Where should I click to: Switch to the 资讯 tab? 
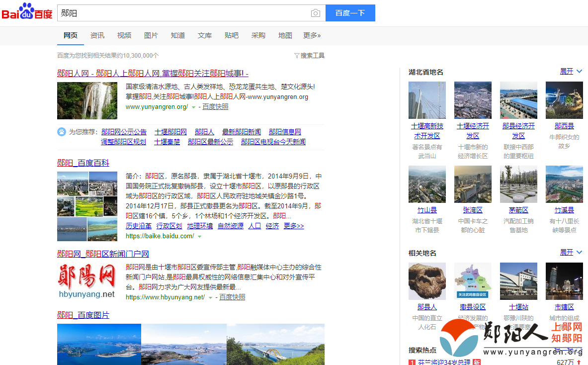[x=97, y=35]
